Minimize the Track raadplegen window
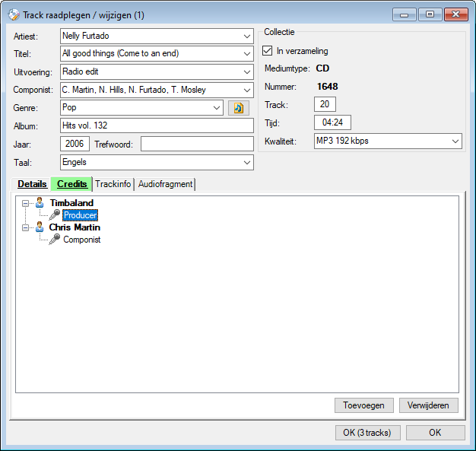Image resolution: width=476 pixels, height=451 pixels. (404, 14)
